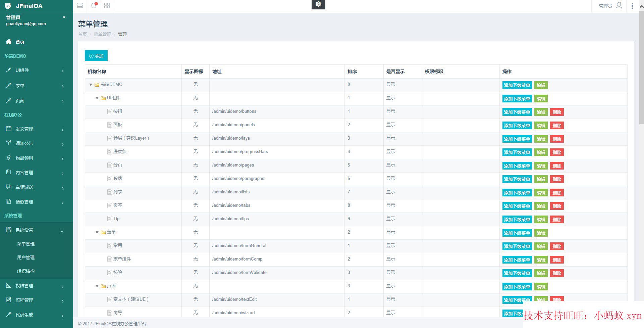Click the file icon next to Tip
This screenshot has height=328, width=644.
(x=109, y=219)
